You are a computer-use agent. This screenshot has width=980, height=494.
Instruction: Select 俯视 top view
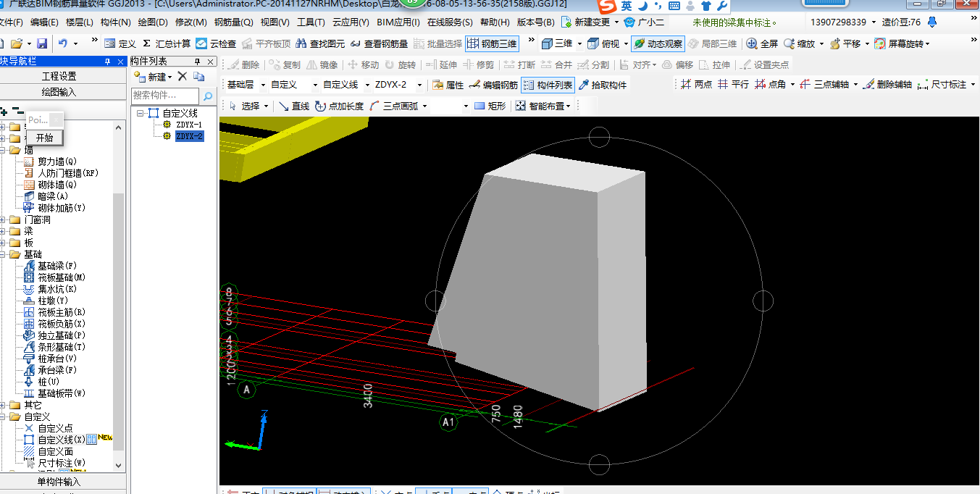[x=604, y=43]
